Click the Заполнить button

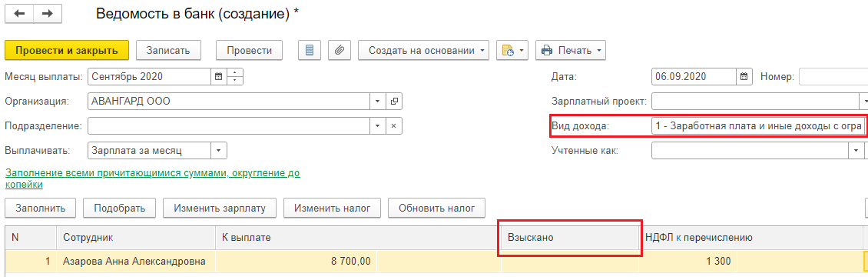41,209
